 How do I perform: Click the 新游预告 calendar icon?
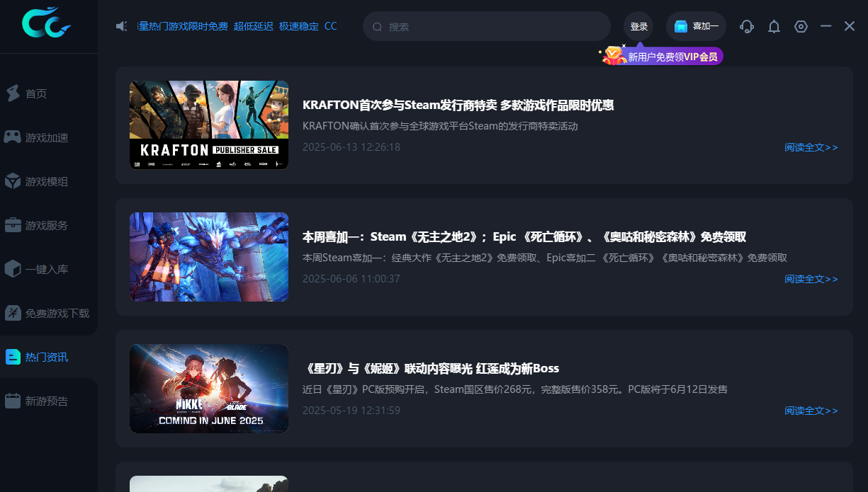(13, 401)
